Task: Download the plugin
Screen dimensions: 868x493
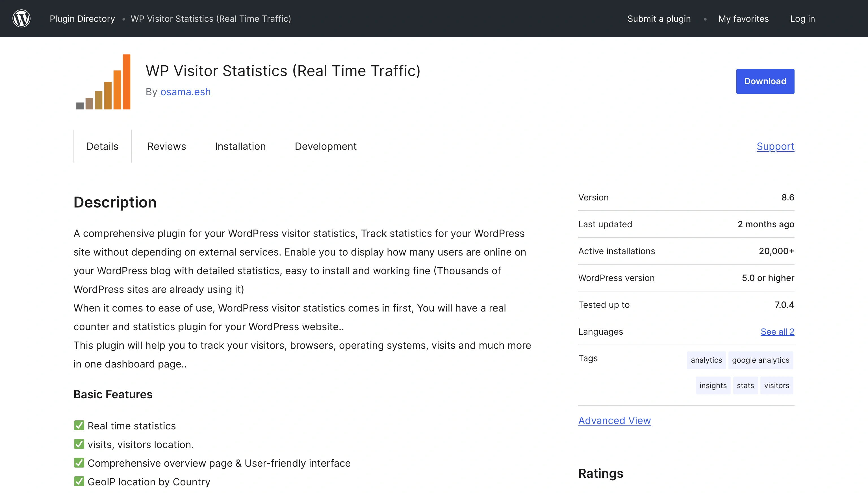Action: tap(765, 81)
